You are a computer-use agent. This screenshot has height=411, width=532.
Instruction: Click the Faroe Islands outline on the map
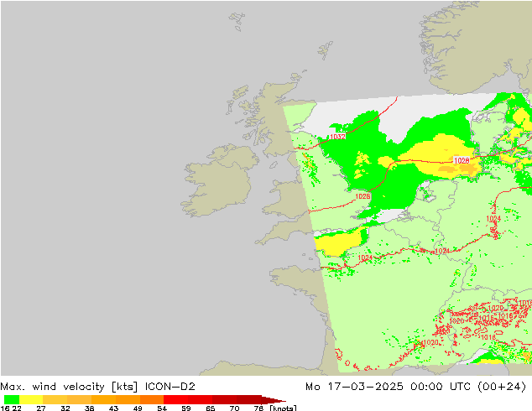click(237, 21)
